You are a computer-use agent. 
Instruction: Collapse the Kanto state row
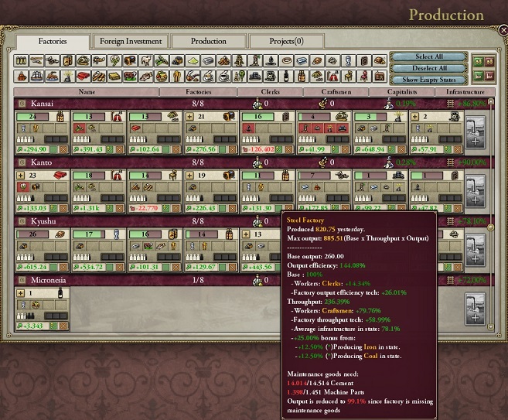point(22,162)
